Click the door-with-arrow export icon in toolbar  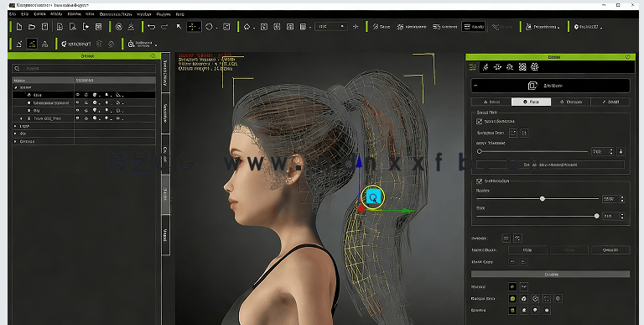coord(86,27)
